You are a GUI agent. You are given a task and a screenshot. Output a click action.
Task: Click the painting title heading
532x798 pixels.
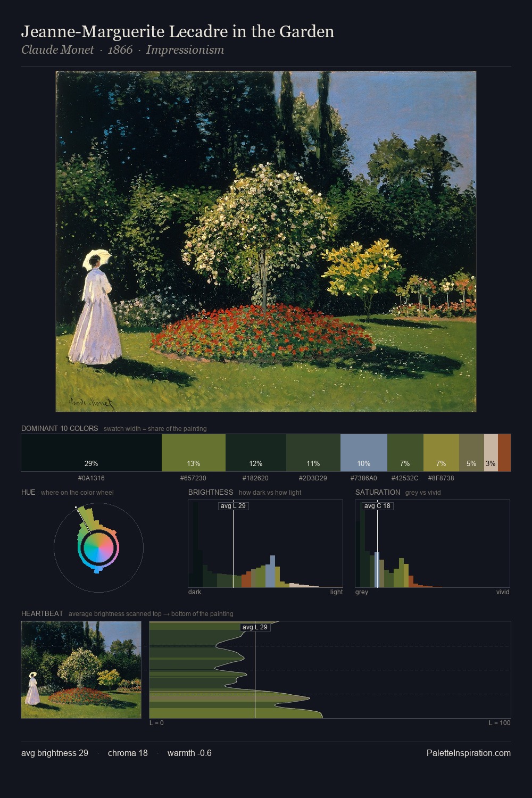tap(178, 32)
